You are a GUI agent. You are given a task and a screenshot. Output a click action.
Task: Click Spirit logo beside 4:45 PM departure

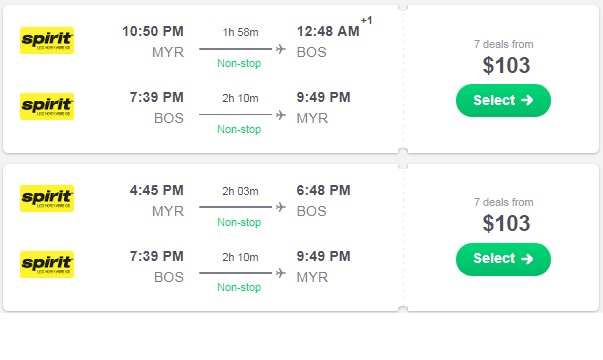[x=47, y=198]
